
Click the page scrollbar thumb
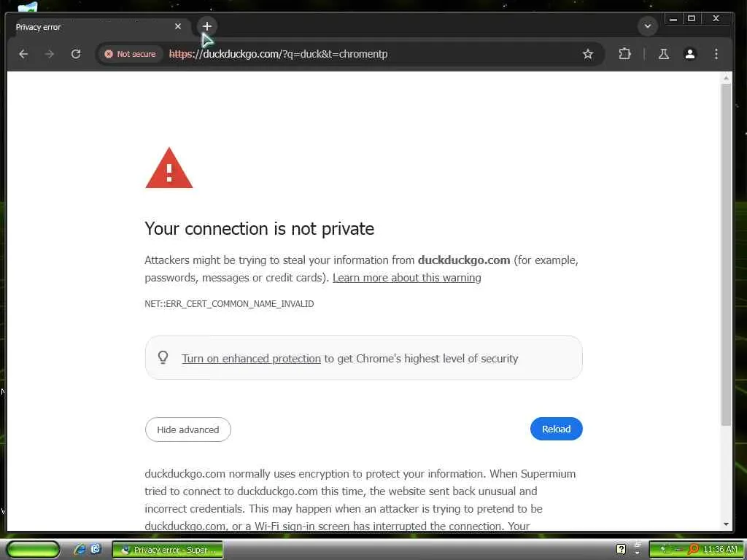pos(726,254)
